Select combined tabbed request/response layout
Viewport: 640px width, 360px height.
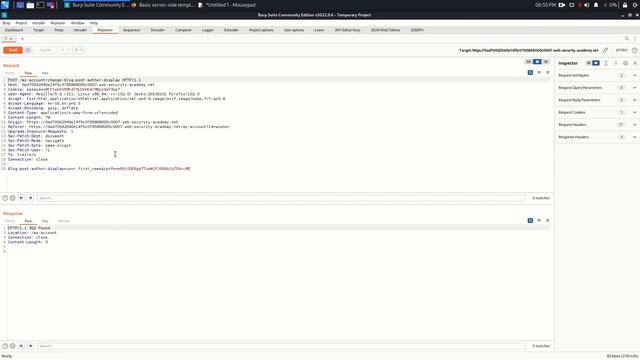(x=546, y=62)
